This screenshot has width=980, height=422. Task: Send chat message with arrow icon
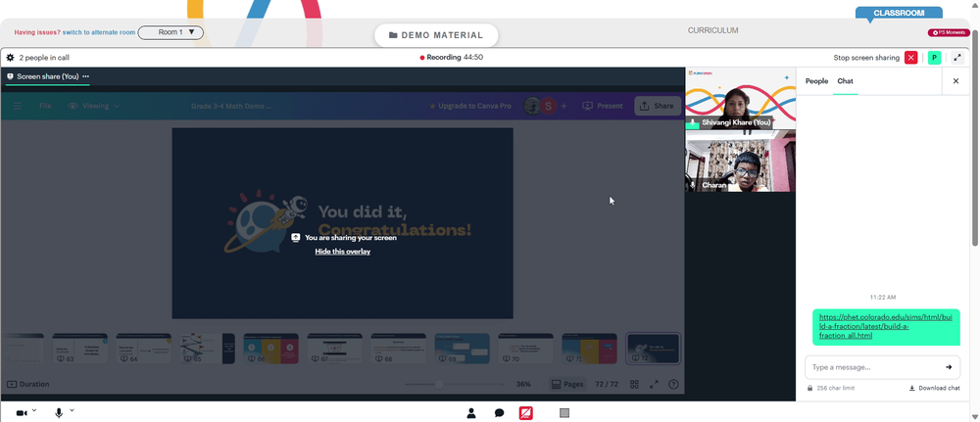coord(949,367)
